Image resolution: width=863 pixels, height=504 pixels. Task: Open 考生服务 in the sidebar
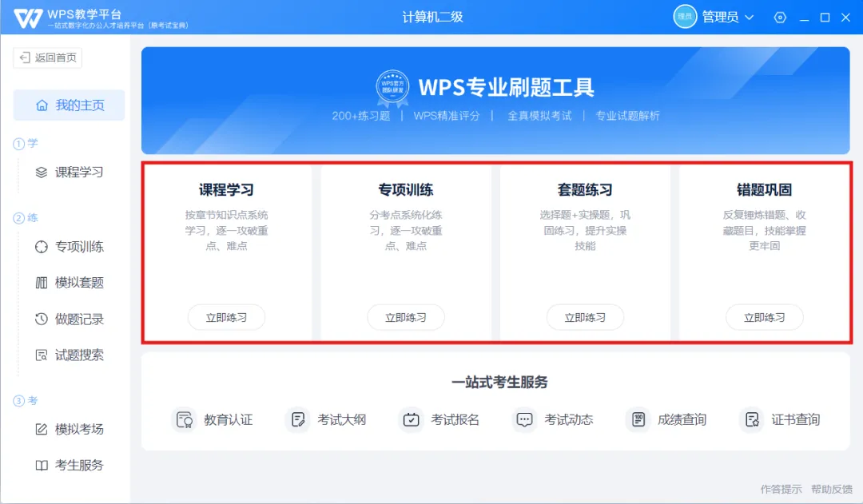point(70,466)
